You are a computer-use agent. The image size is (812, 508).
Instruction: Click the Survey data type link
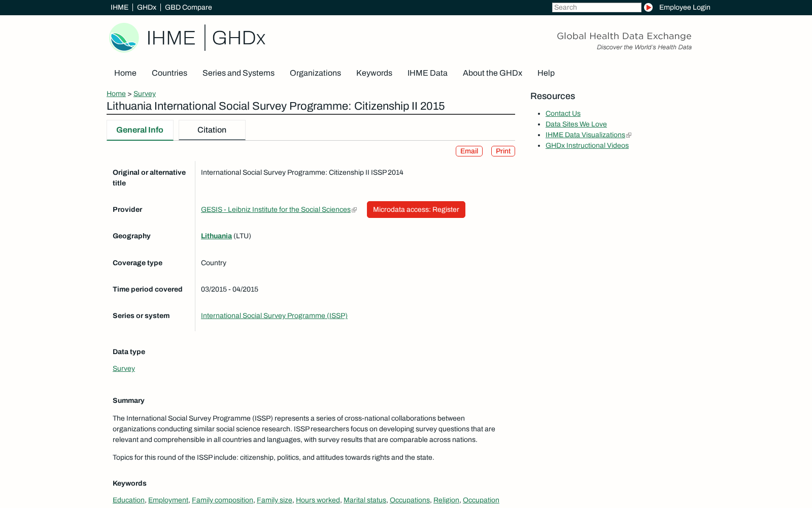coord(124,368)
